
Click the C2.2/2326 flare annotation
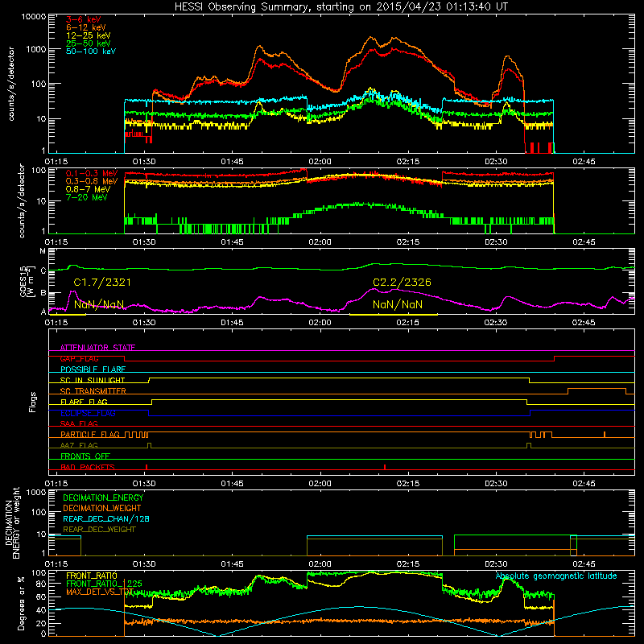(x=402, y=283)
